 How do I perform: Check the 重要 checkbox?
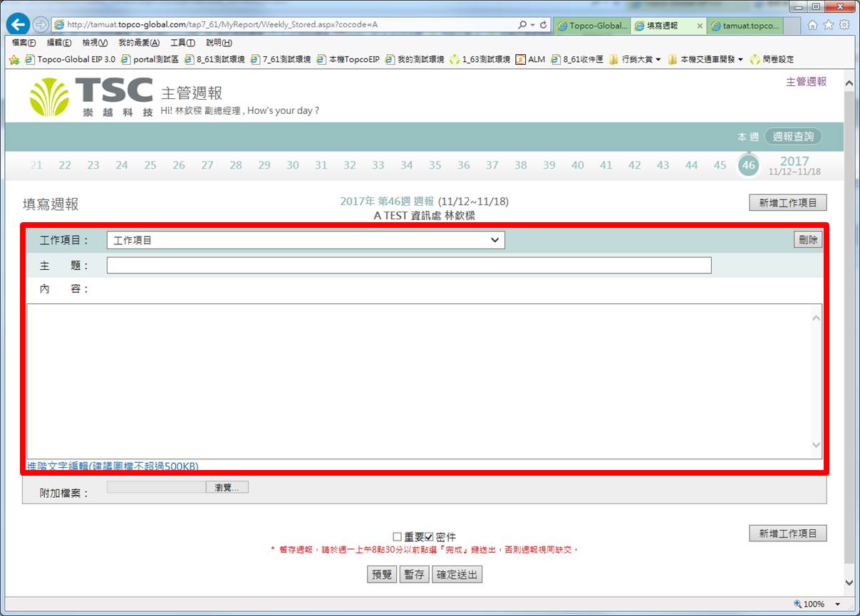[398, 537]
